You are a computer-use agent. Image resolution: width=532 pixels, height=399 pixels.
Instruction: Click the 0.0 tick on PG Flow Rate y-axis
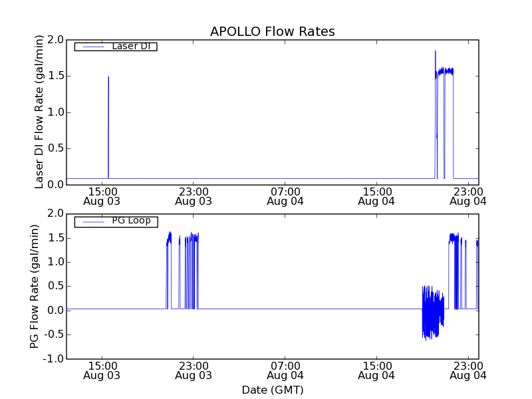click(56, 311)
